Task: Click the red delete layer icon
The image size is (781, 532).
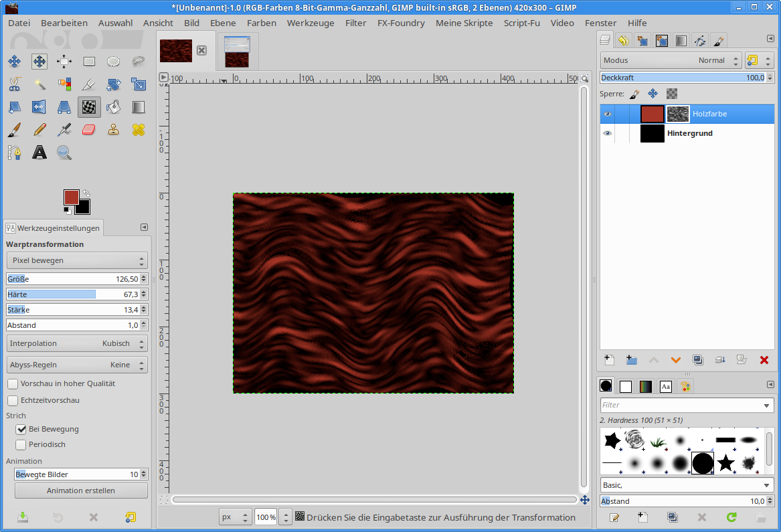Action: tap(764, 360)
